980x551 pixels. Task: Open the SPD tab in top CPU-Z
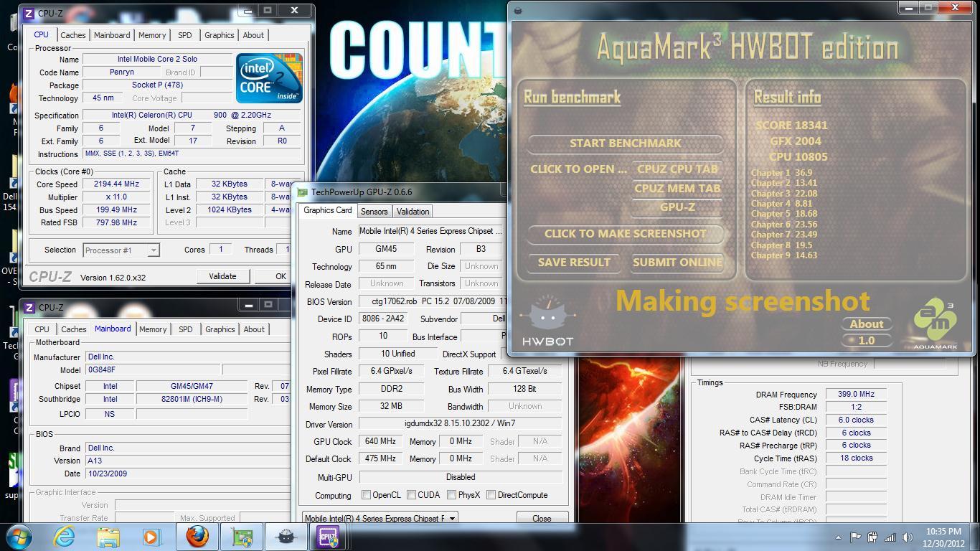pos(185,35)
